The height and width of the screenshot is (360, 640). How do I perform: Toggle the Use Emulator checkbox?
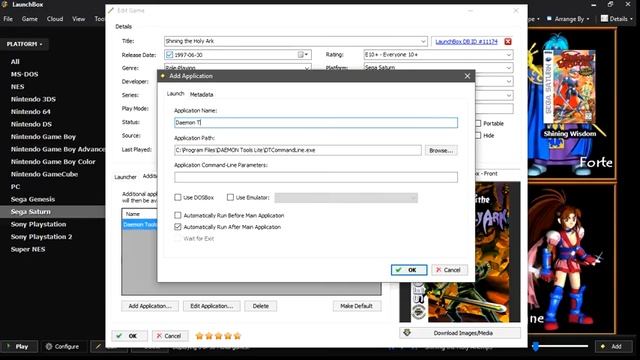pos(230,198)
